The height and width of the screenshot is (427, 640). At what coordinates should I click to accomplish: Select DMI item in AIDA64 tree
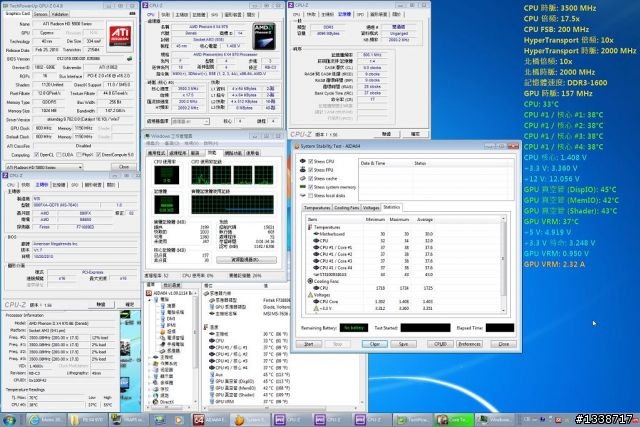tap(171, 319)
